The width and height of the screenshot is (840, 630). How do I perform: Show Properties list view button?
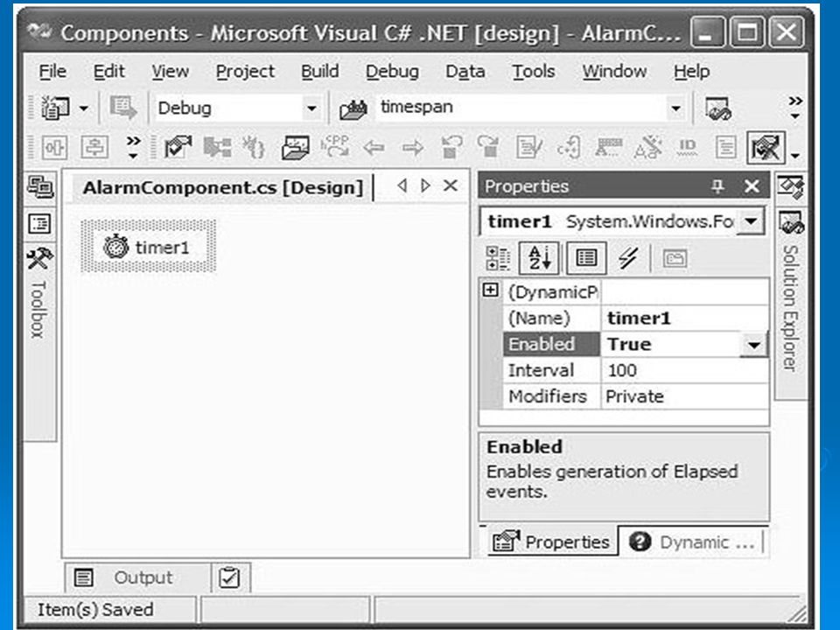pos(586,258)
